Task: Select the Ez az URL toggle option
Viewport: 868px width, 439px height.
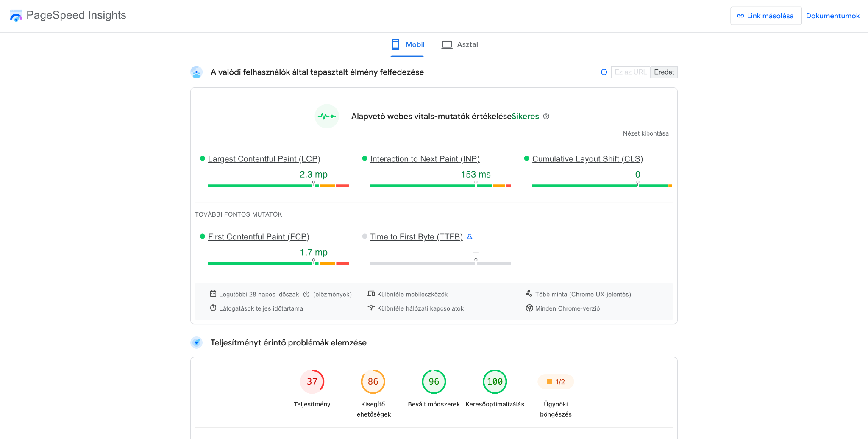Action: click(x=631, y=72)
